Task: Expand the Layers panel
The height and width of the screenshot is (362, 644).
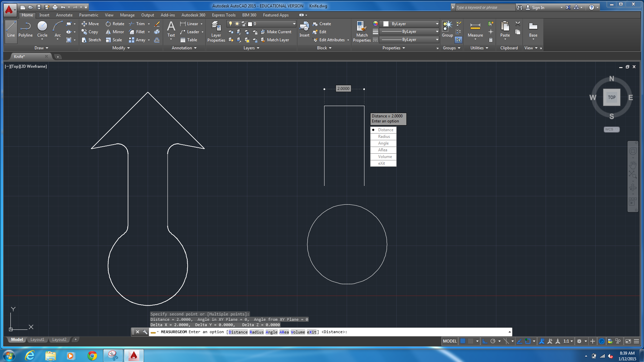Action: [251, 48]
